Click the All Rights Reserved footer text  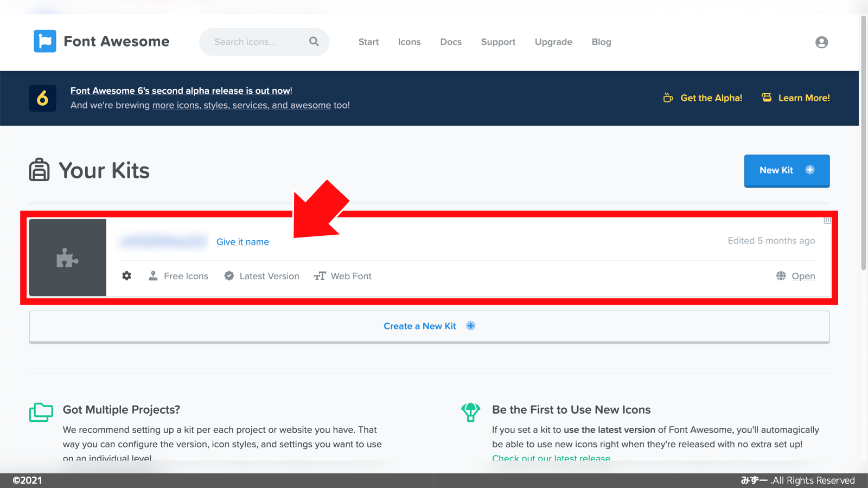813,480
